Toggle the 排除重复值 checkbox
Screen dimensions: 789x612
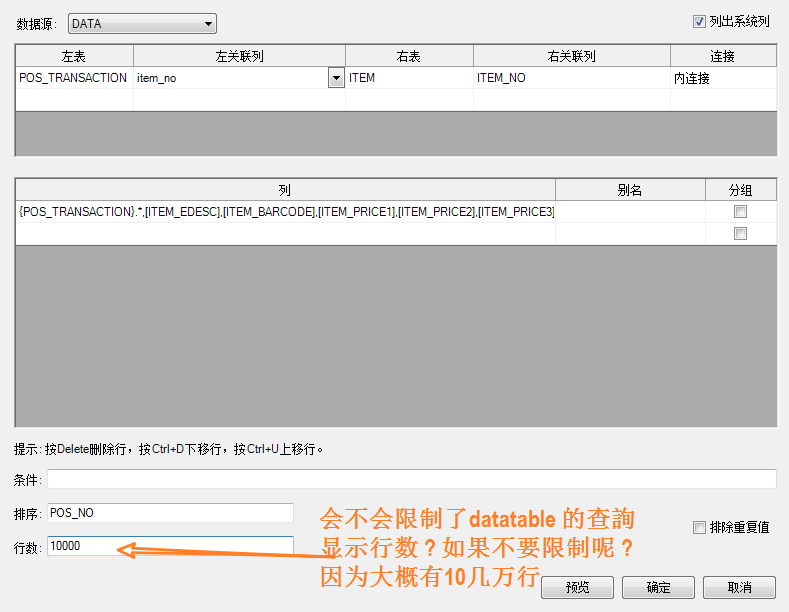699,527
